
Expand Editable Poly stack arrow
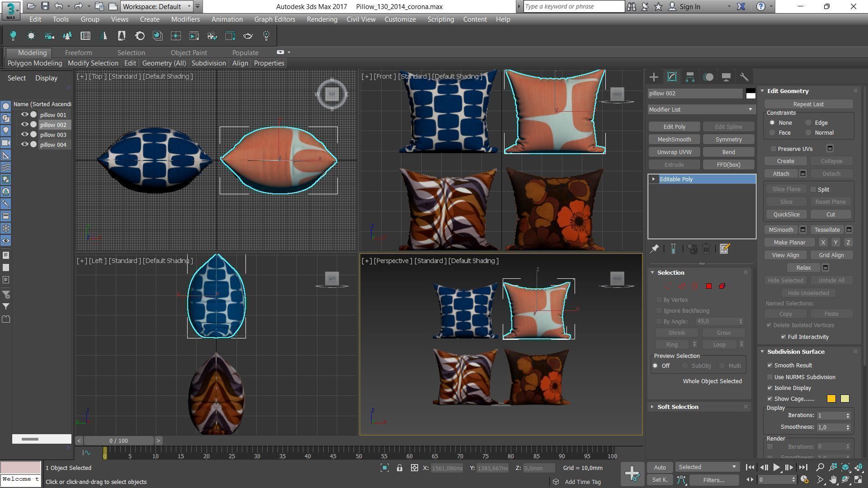tap(654, 179)
